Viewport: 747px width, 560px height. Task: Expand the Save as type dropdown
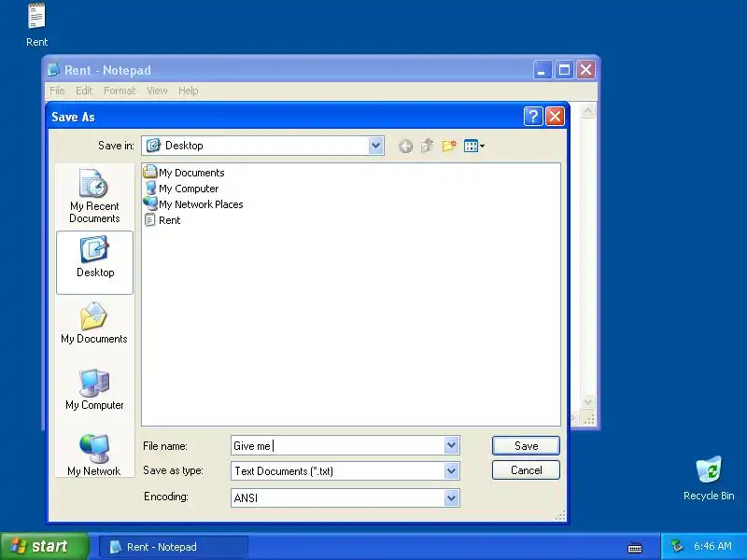451,471
